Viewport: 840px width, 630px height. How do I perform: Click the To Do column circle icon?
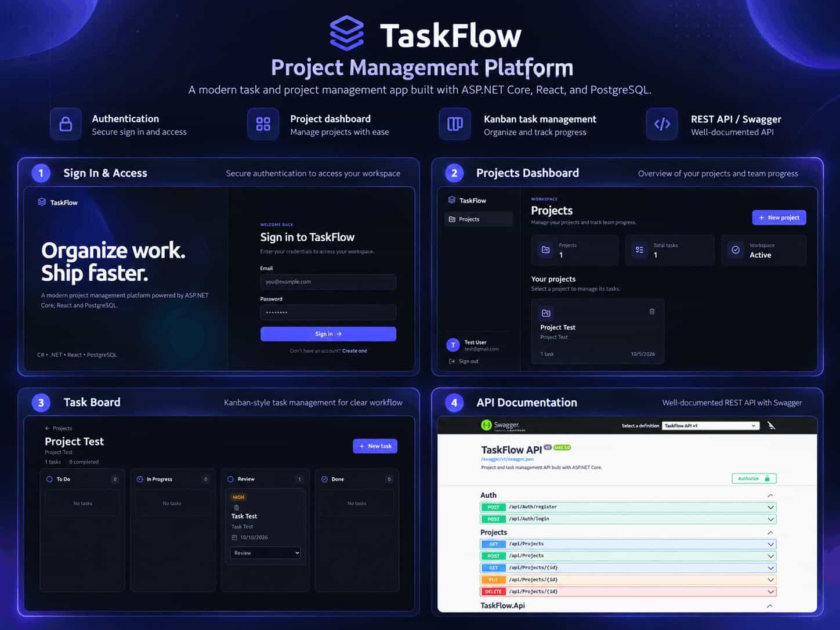49,479
